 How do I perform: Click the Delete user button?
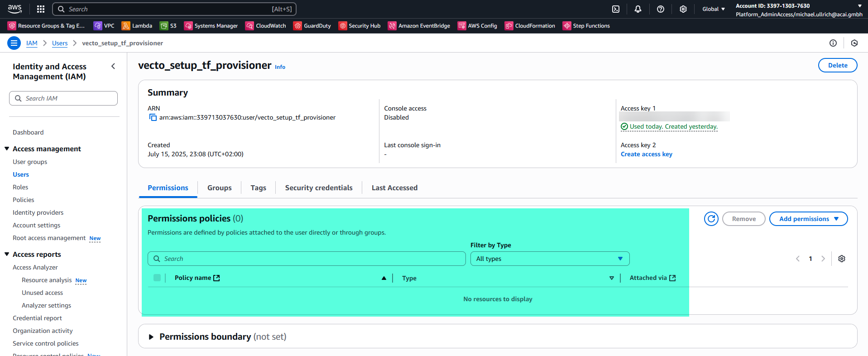pos(838,65)
